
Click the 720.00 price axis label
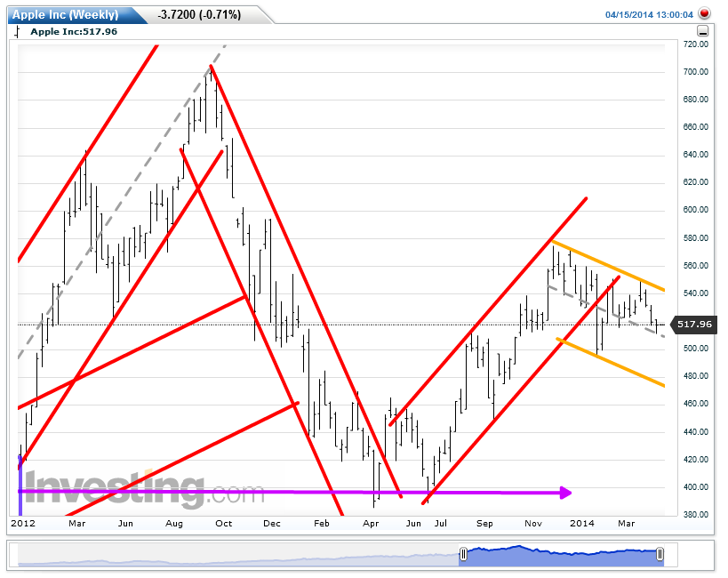tap(695, 44)
